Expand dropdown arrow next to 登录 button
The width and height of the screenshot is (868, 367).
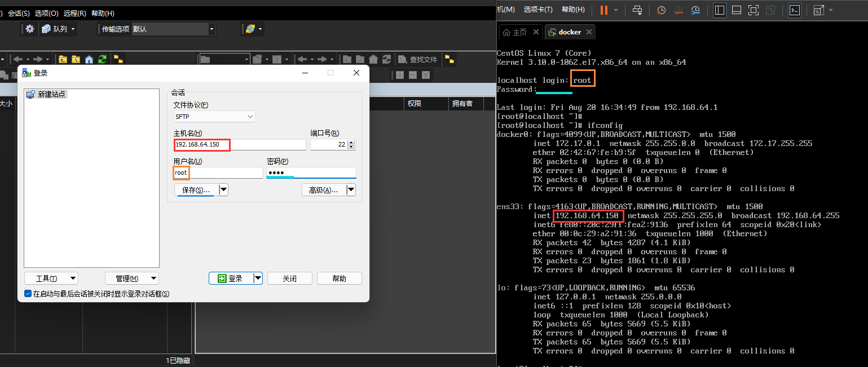coord(258,278)
